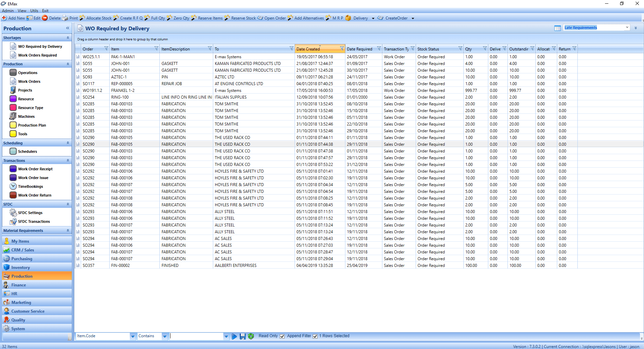644x349 pixels.
Task: Click the Print toolbar icon
Action: [65, 18]
